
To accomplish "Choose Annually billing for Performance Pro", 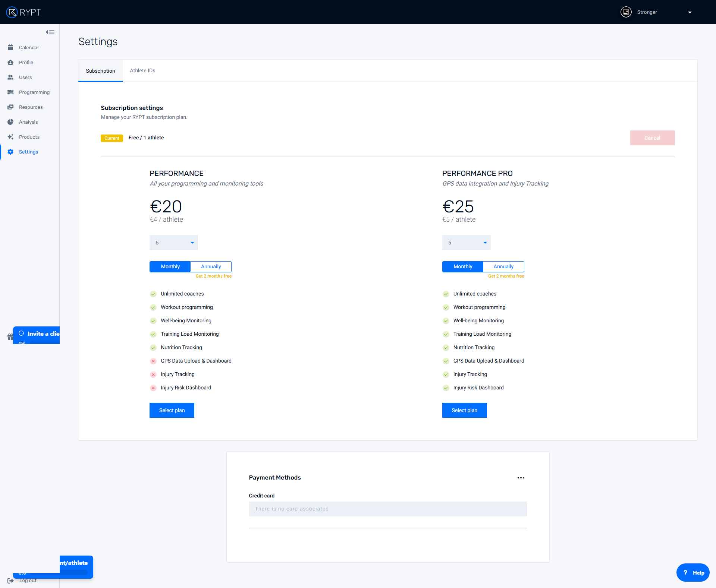I will [503, 266].
